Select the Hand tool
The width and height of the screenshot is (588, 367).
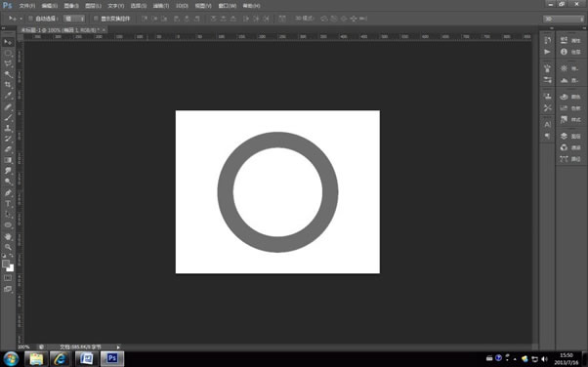point(8,236)
